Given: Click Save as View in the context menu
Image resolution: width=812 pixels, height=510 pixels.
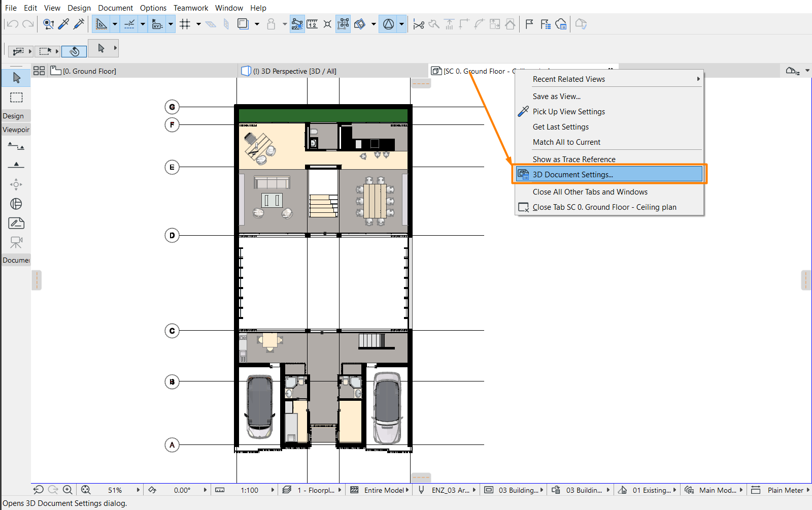Looking at the screenshot, I should point(557,96).
